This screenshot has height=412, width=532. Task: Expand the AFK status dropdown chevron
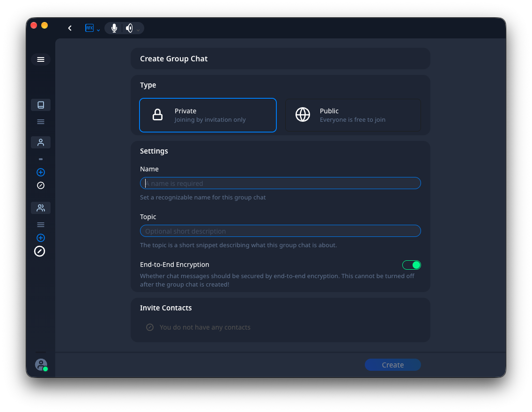tap(98, 30)
